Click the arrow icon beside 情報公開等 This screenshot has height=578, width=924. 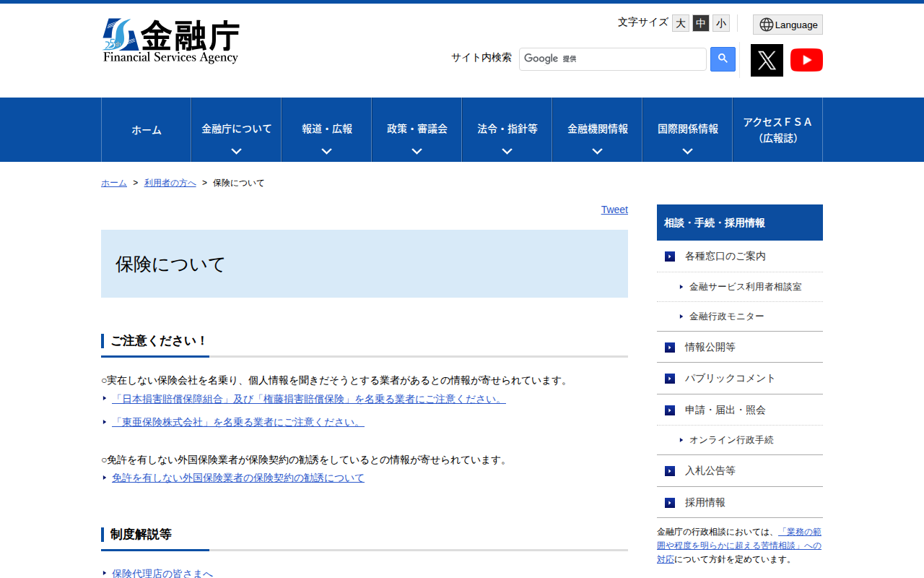(x=668, y=348)
